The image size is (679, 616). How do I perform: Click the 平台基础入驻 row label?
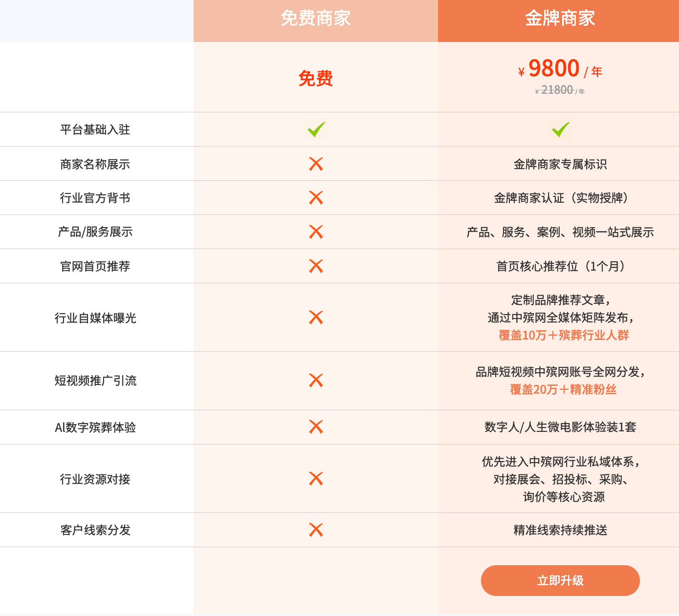95,129
